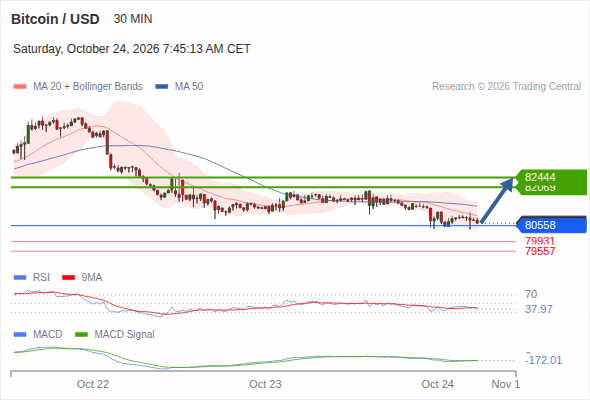Click the 9MA legend label
This screenshot has width=590, height=400.
coord(92,278)
